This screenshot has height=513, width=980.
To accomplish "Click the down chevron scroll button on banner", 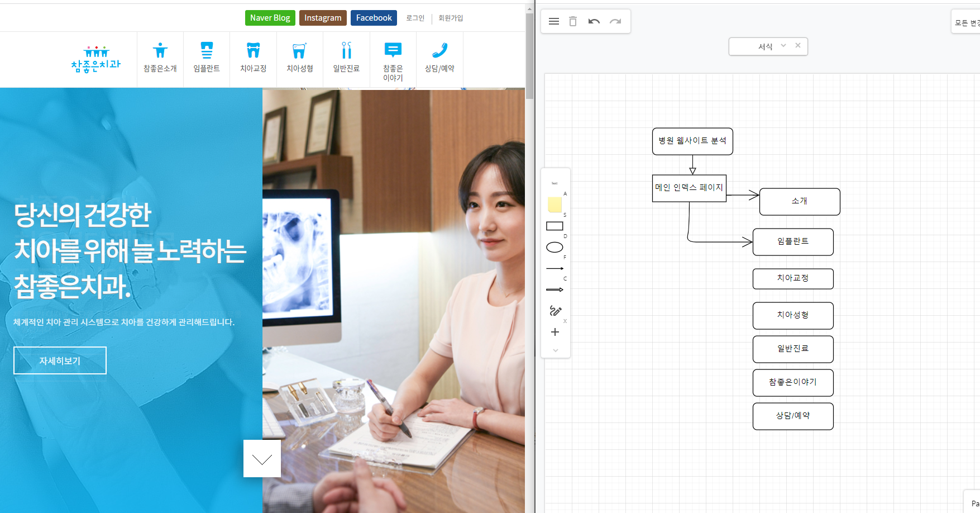I will 262,458.
